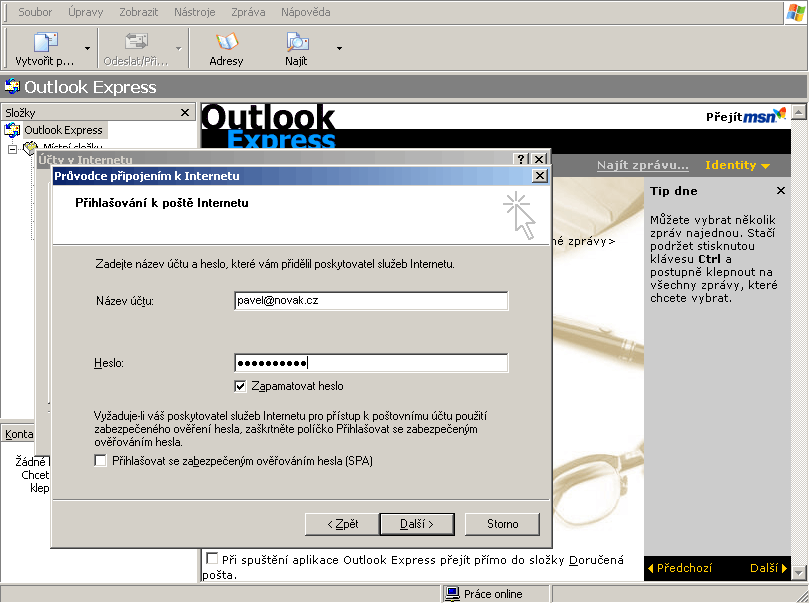Select Outlook Express root in folder tree
Screen dimensions: 809x603
tap(63, 130)
